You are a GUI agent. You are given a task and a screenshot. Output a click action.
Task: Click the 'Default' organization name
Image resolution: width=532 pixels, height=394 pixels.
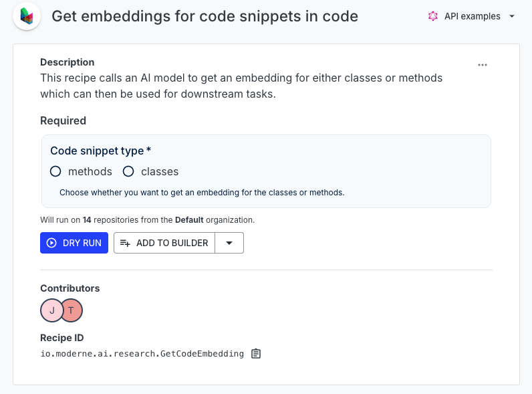click(x=189, y=220)
